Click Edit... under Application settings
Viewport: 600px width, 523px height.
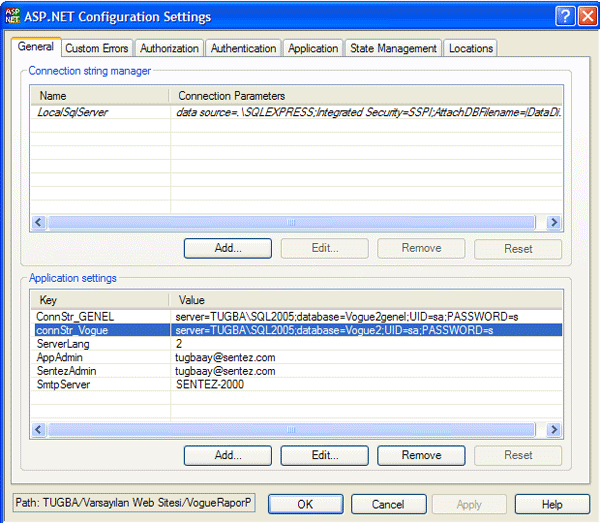point(325,455)
